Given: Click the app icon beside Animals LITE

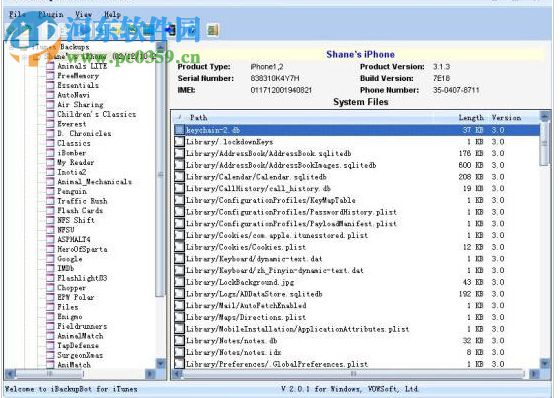Looking at the screenshot, I should pos(51,66).
